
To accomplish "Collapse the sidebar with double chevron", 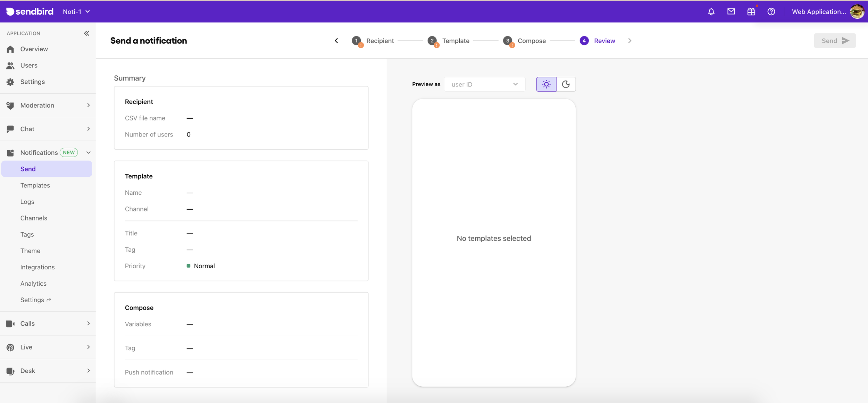I will coord(86,33).
